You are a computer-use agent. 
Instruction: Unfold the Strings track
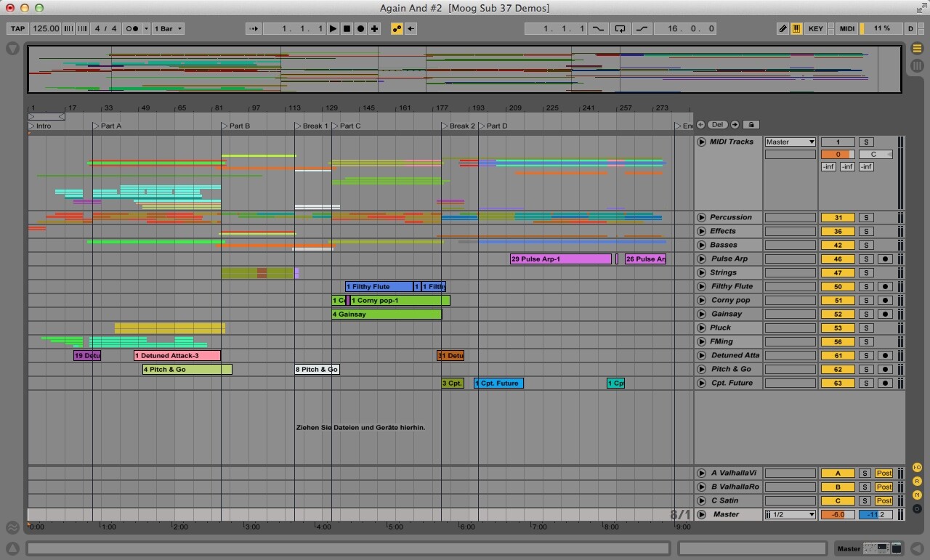point(701,273)
